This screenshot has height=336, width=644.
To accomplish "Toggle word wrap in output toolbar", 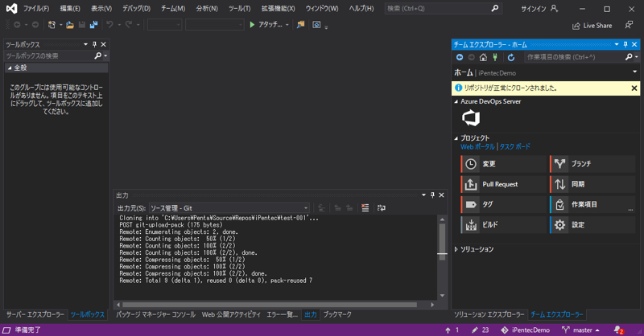I will [x=381, y=208].
